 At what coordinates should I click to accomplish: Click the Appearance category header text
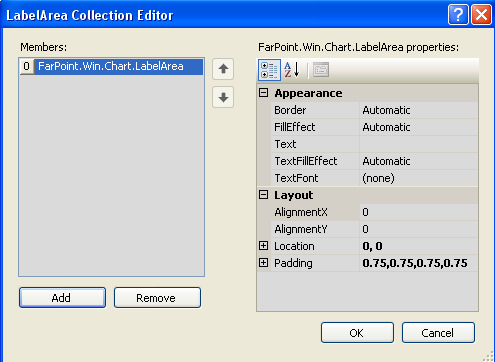tap(308, 93)
